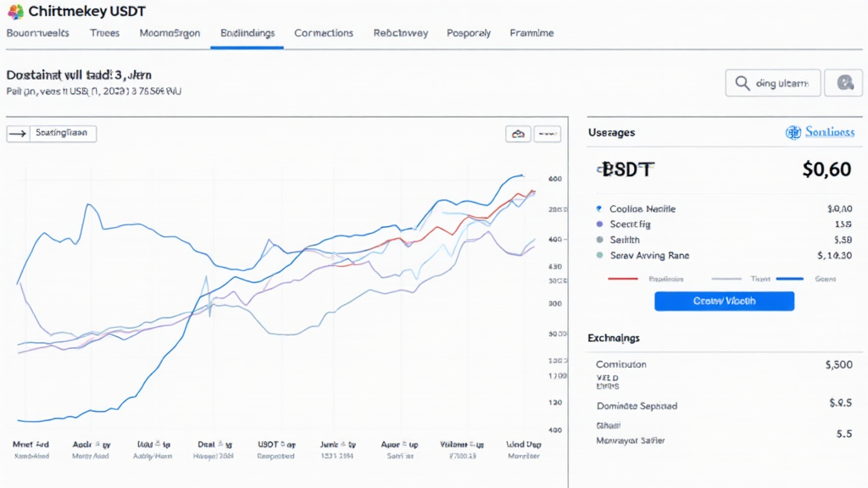Click the magnifier icon in the search box
868x488 pixels.
tap(742, 83)
